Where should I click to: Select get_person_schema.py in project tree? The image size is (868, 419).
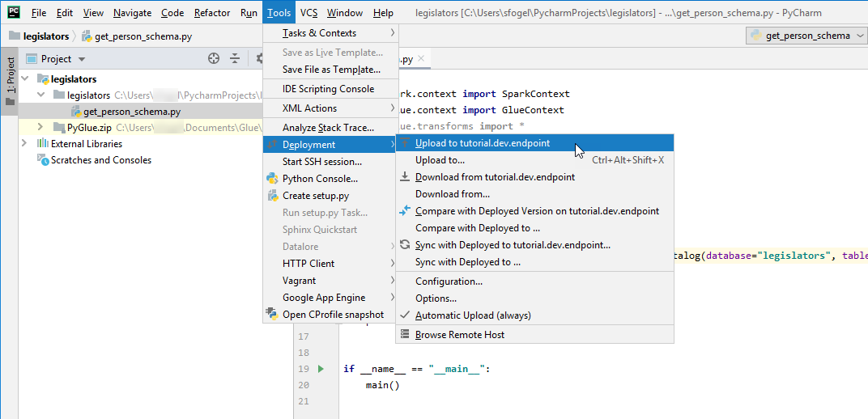(x=131, y=112)
